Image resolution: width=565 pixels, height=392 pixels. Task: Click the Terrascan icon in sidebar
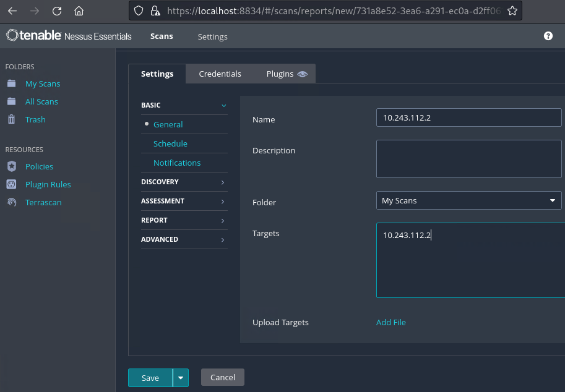pyautogui.click(x=11, y=202)
